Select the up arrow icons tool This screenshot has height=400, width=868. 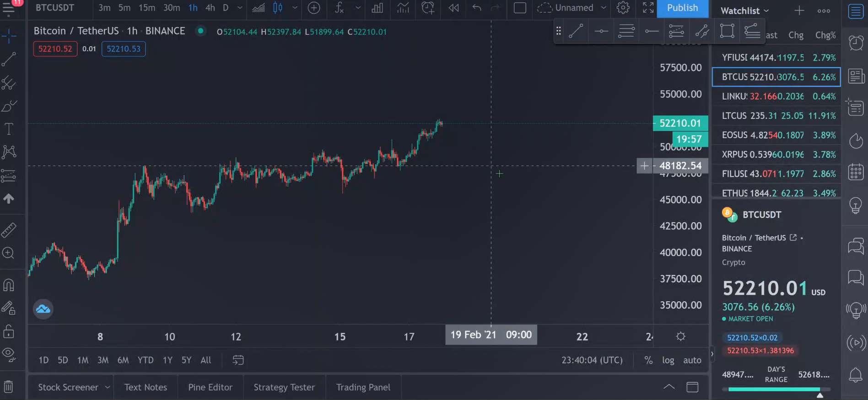9,198
